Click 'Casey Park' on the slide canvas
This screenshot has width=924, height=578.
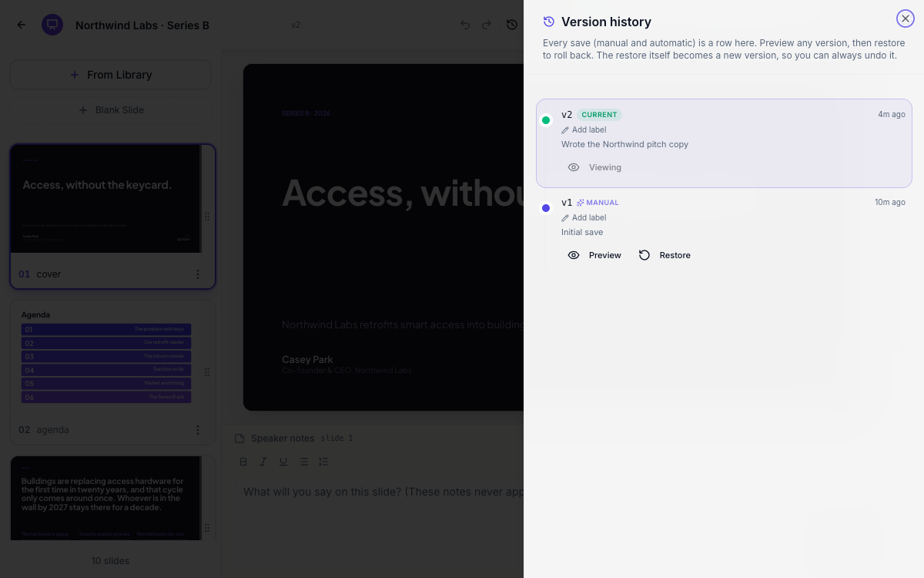(307, 359)
